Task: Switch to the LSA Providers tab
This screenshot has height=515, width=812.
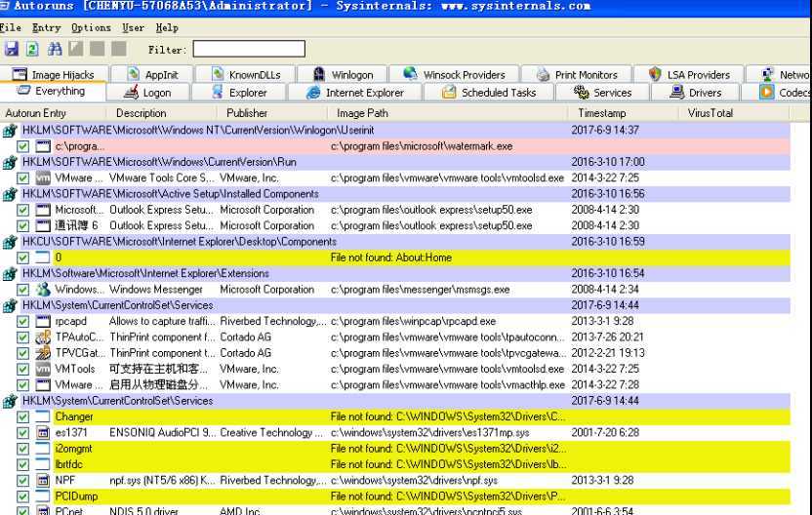Action: click(x=689, y=74)
